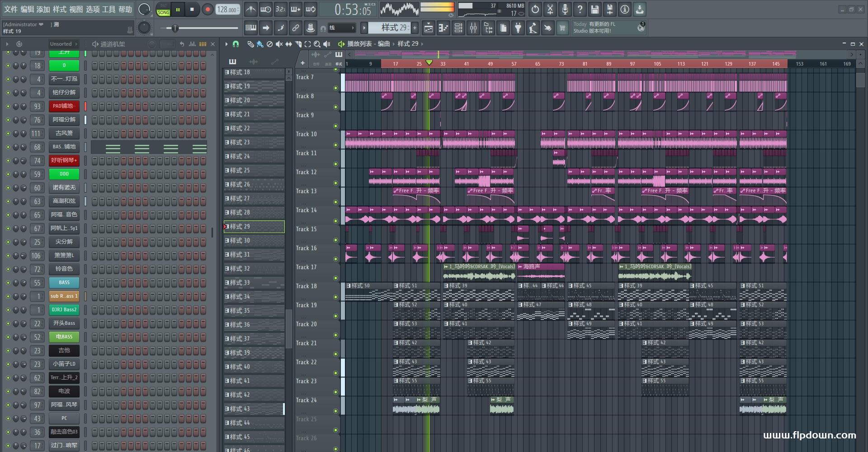Open the 文件 (File) menu
Screen dimensions: 868x452
pyautogui.click(x=11, y=9)
